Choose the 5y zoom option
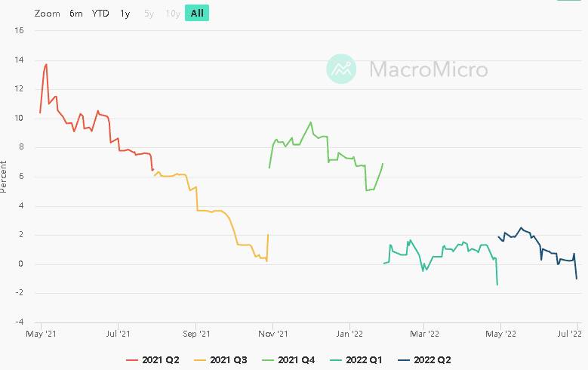The width and height of the screenshot is (588, 370). (x=149, y=14)
